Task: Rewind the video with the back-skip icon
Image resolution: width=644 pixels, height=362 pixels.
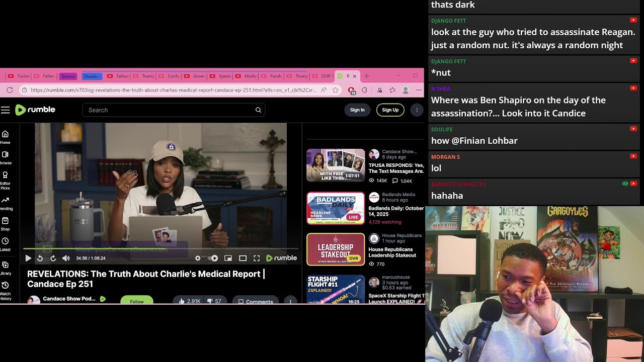Action: 40,258
